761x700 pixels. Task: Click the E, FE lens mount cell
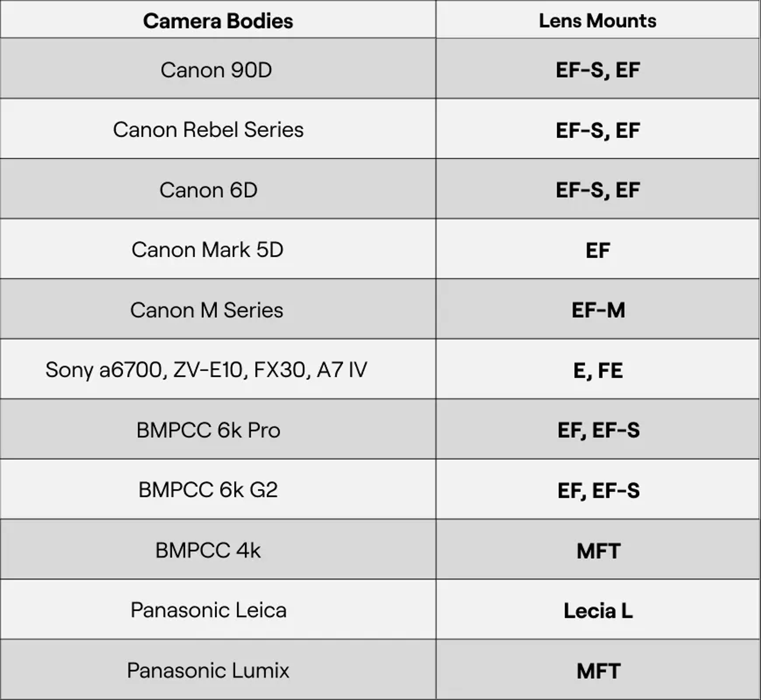tap(598, 370)
